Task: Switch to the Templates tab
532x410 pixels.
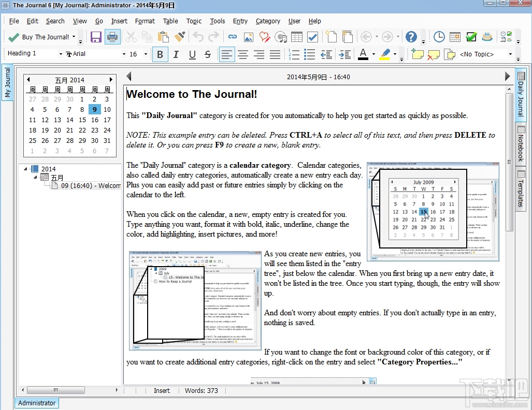Action: (521, 189)
